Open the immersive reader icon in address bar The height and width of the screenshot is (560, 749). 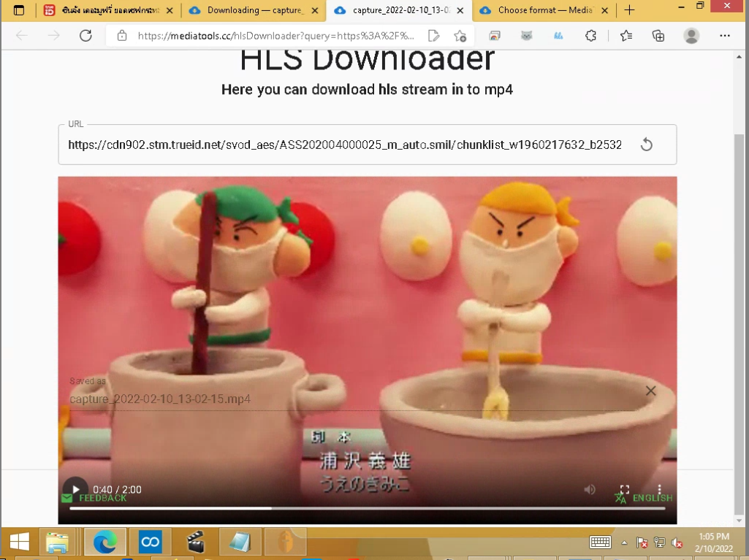434,35
